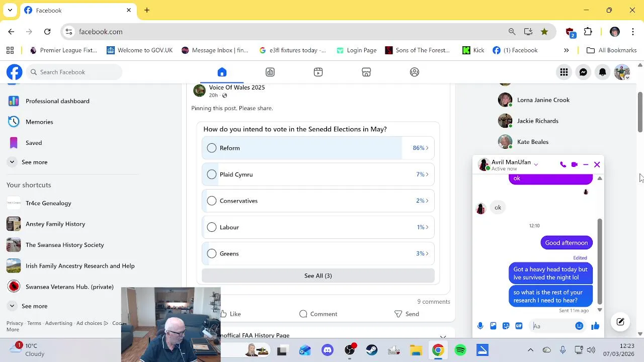
Task: Attach a photo in the chat
Action: tap(493, 326)
